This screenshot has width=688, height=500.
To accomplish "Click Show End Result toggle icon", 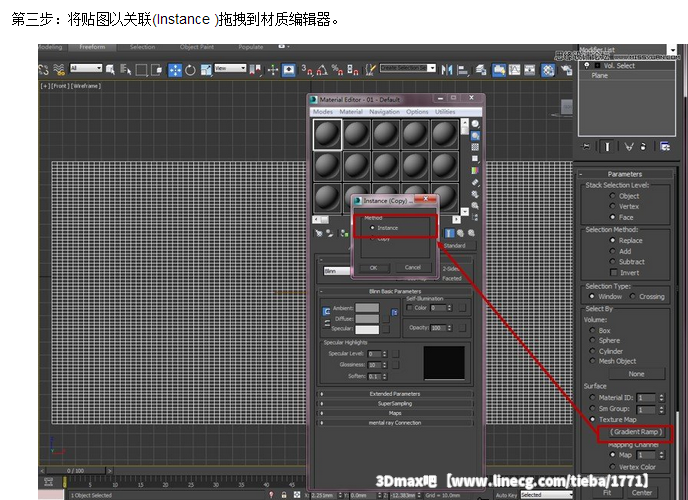I will coord(607,146).
